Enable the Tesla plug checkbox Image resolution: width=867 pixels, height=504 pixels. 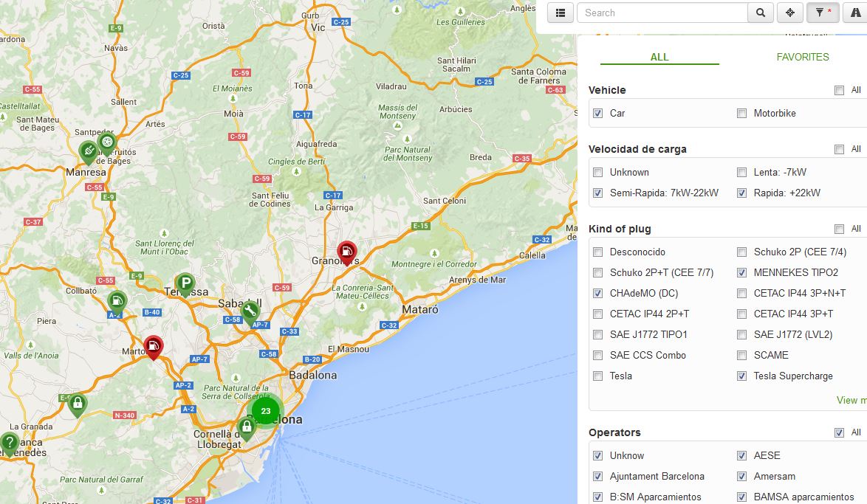(597, 376)
